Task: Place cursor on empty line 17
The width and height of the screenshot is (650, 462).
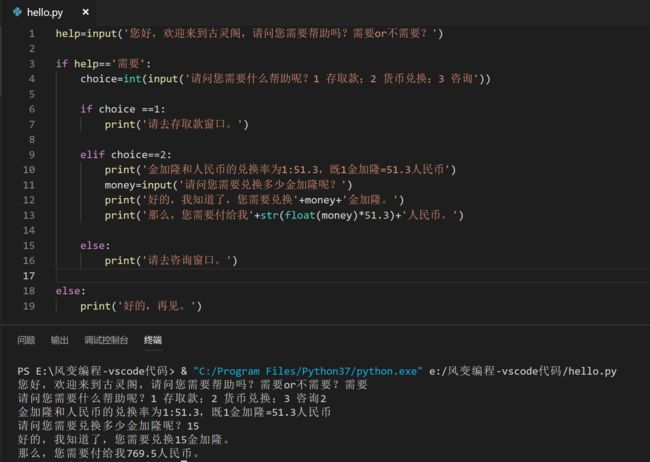Action: click(353, 276)
